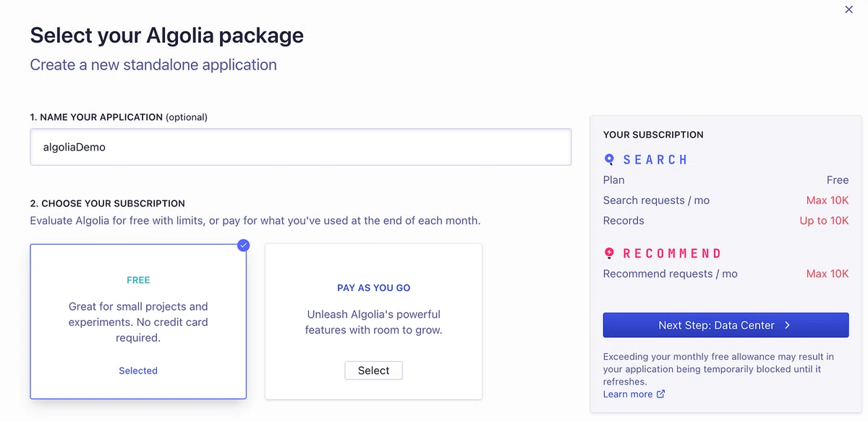
Task: Click the SEARCH product heading text
Action: 655,159
